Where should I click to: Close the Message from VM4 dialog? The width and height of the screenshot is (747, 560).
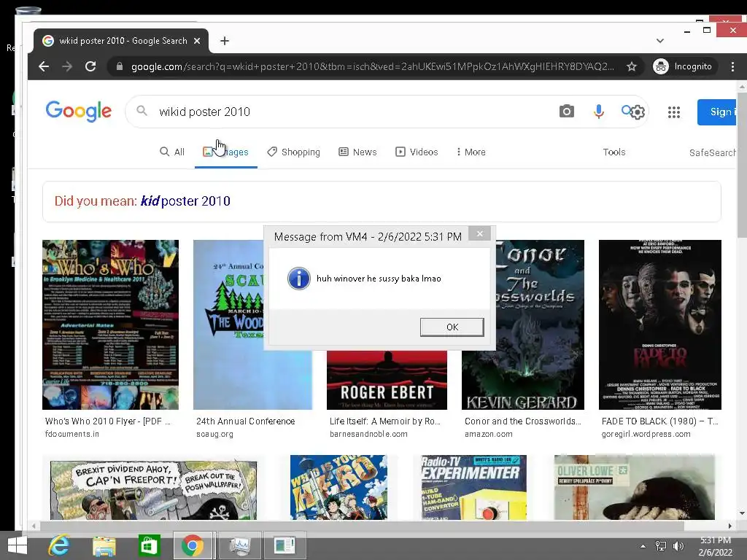point(480,233)
